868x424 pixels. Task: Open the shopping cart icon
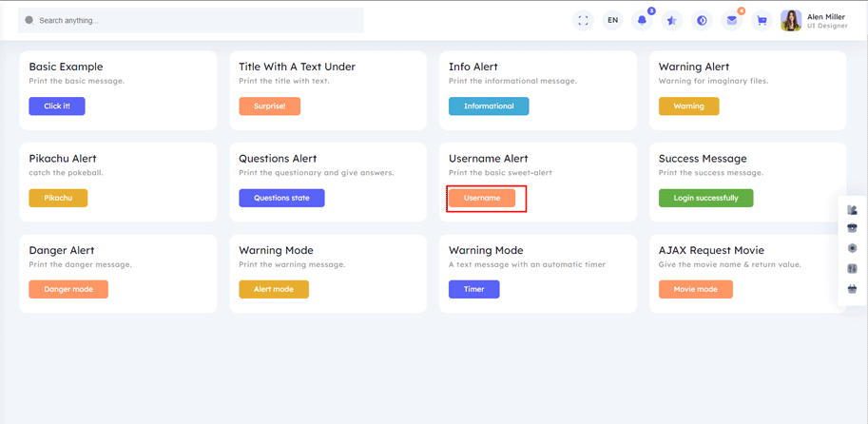762,20
